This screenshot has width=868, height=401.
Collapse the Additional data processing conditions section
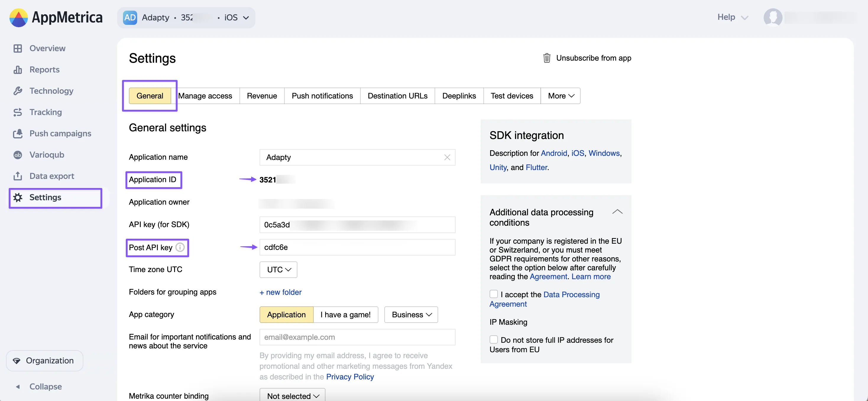pos(617,212)
